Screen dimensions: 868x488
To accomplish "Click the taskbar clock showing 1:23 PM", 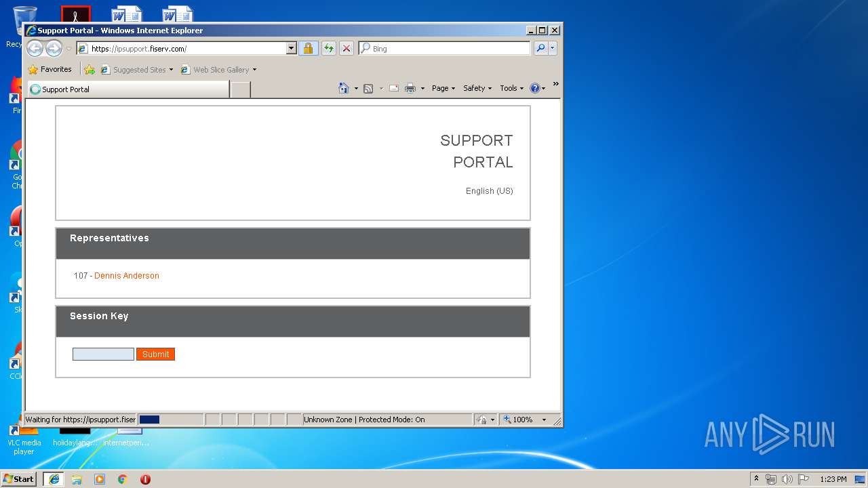I will [833, 479].
